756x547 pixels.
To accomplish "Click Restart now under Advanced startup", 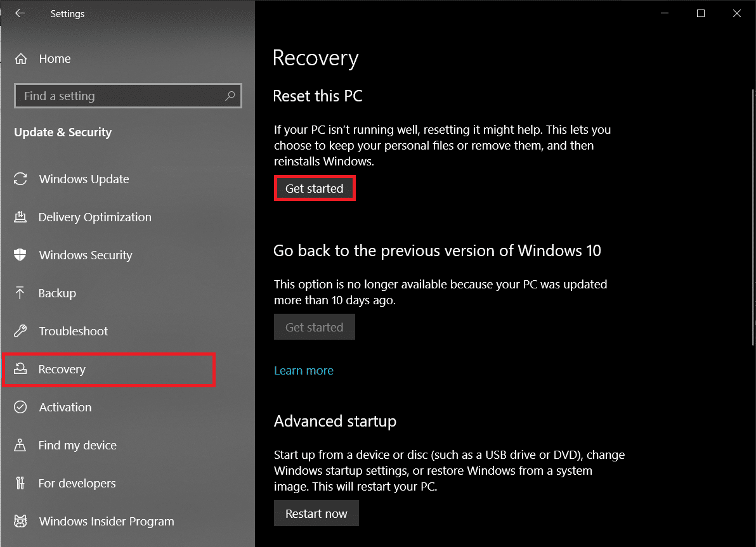I will (316, 513).
